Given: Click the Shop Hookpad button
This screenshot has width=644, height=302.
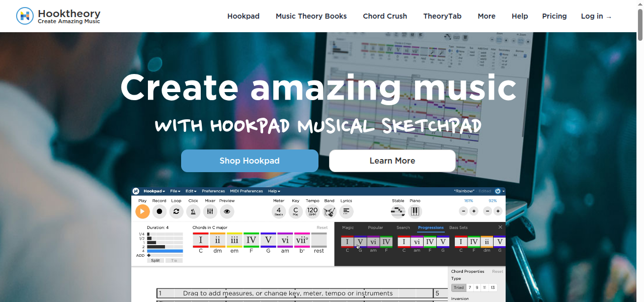Looking at the screenshot, I should point(250,161).
